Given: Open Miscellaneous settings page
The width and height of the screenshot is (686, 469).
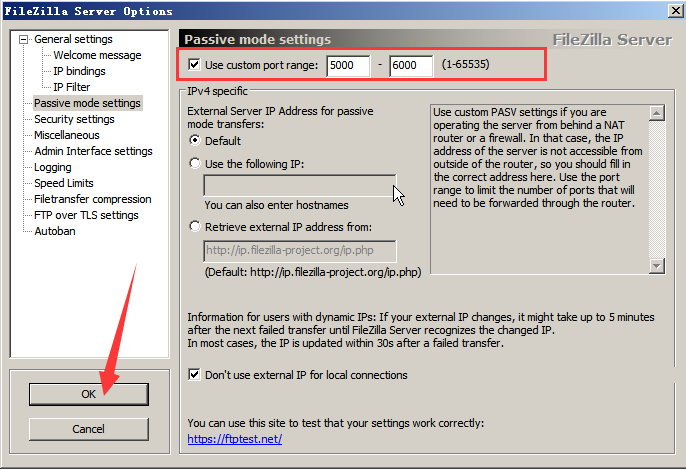Looking at the screenshot, I should pyautogui.click(x=66, y=135).
